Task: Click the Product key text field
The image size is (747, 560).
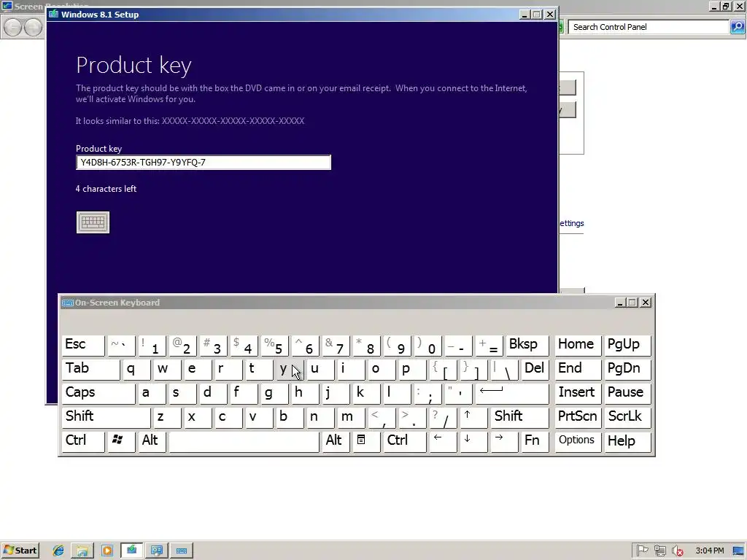Action: (204, 163)
